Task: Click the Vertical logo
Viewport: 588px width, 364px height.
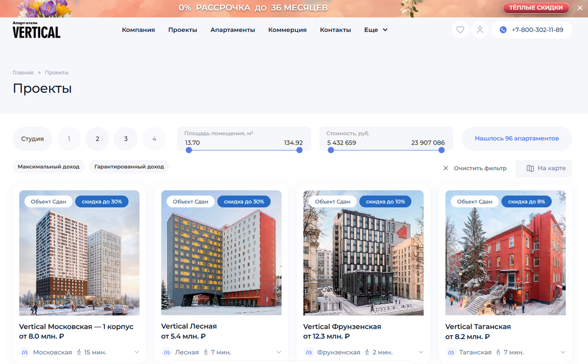Action: tap(36, 30)
